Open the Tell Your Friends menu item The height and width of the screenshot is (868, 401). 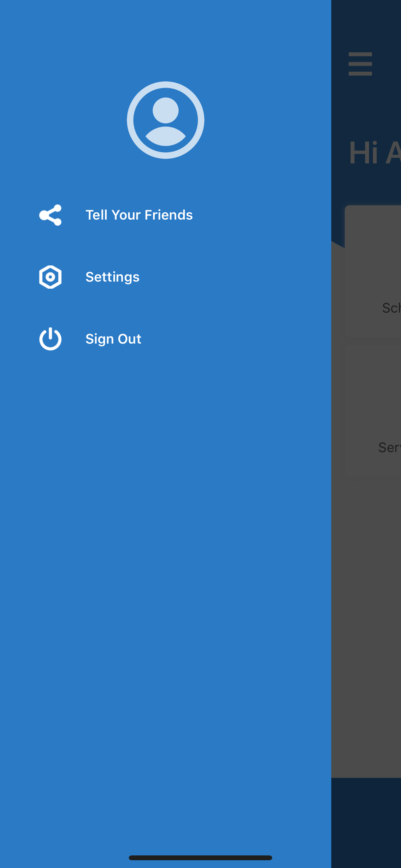tap(139, 215)
